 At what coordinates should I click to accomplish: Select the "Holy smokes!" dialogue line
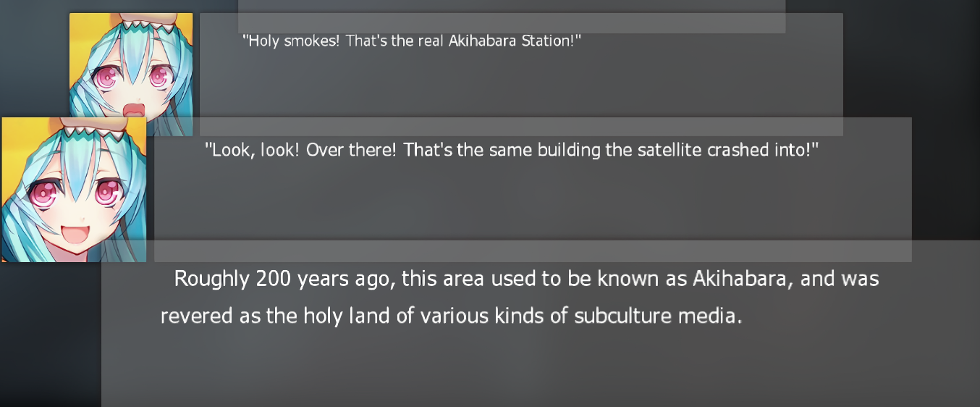click(x=412, y=41)
